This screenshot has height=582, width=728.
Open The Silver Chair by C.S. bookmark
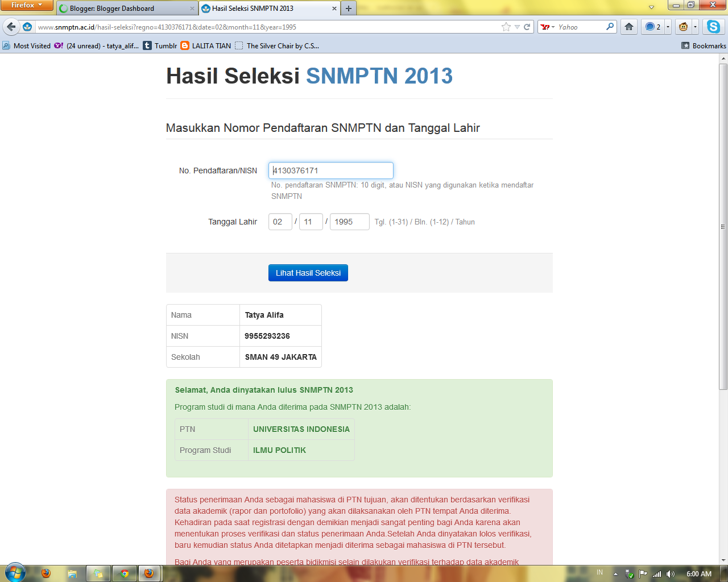pyautogui.click(x=278, y=46)
